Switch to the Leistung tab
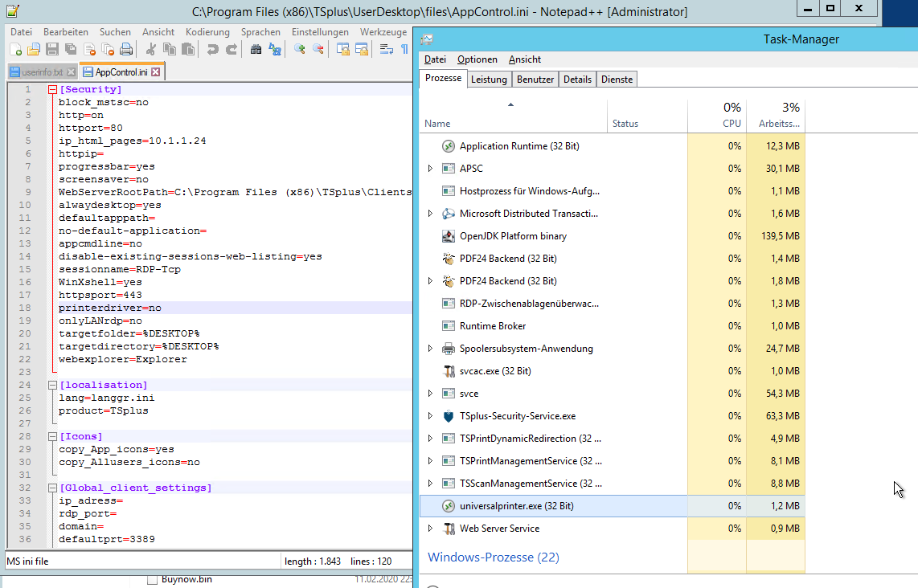Viewport: 918px width, 588px height. click(489, 80)
